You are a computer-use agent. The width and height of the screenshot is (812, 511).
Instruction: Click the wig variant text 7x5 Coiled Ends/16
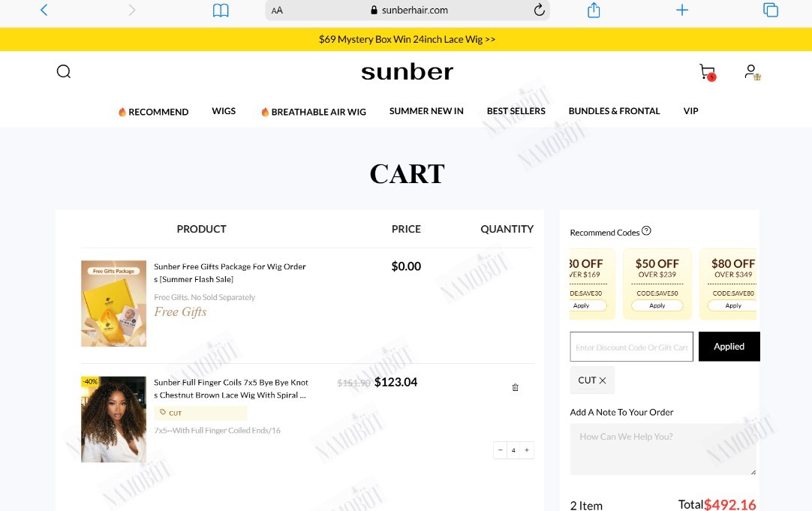coord(218,430)
